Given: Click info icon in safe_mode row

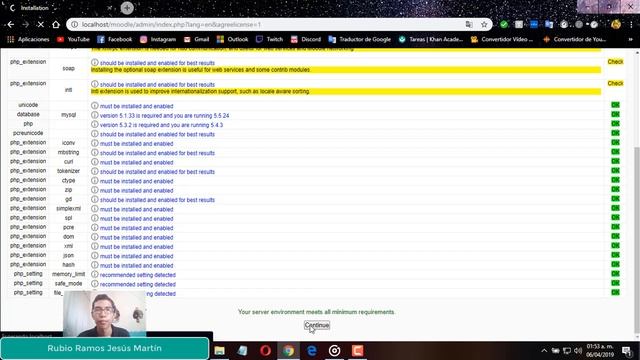Looking at the screenshot, I should [x=95, y=284].
